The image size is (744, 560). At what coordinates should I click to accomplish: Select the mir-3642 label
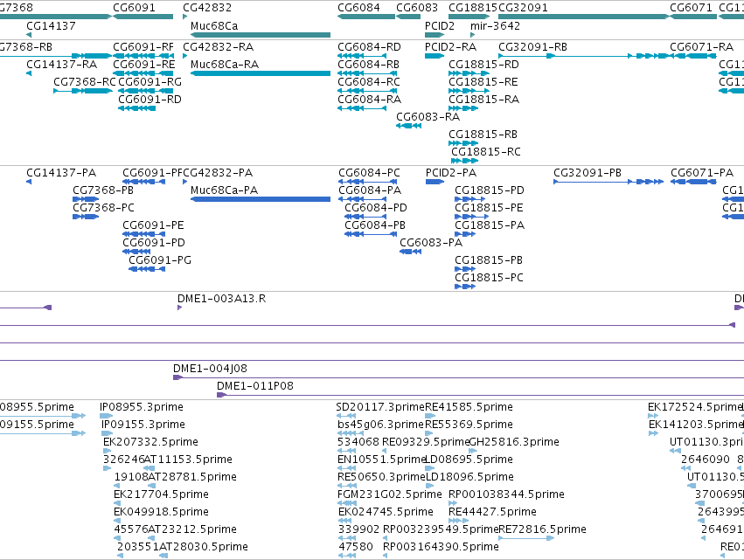click(x=495, y=25)
